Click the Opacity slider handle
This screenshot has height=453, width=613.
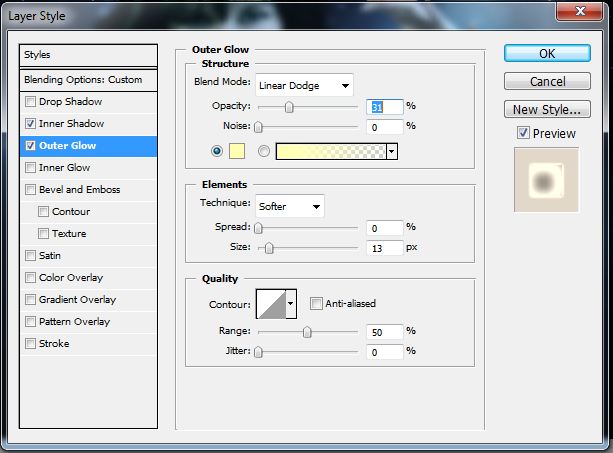pos(289,107)
